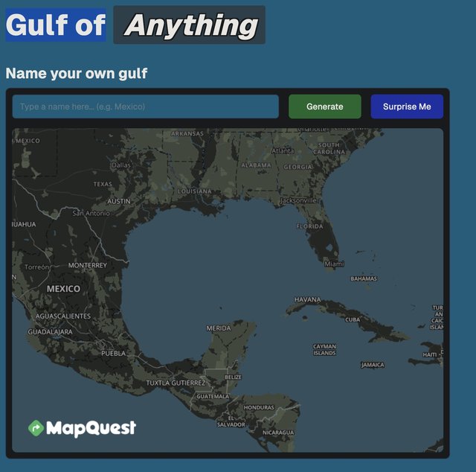Click the BAHAMAS label
Image resolution: width=476 pixels, height=472 pixels.
364,278
